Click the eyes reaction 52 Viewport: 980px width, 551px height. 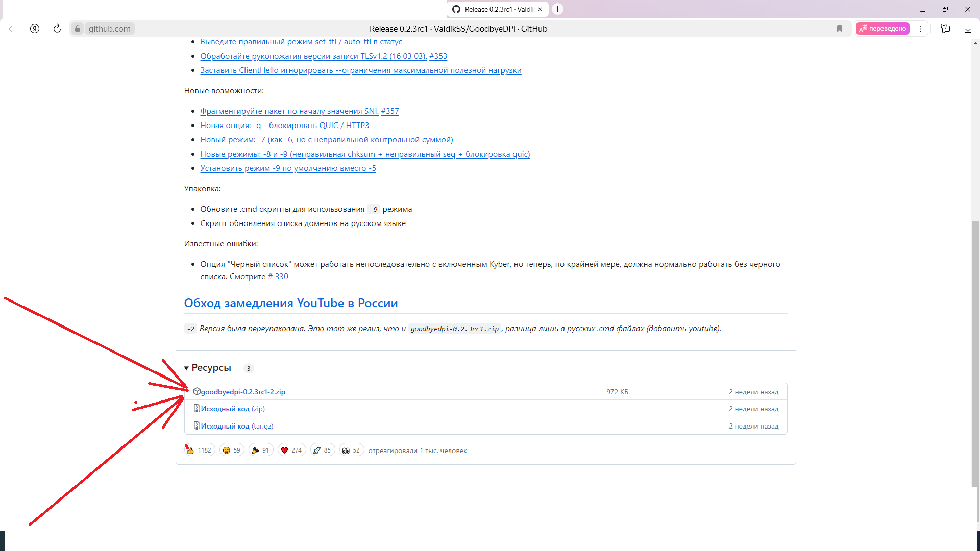(351, 450)
